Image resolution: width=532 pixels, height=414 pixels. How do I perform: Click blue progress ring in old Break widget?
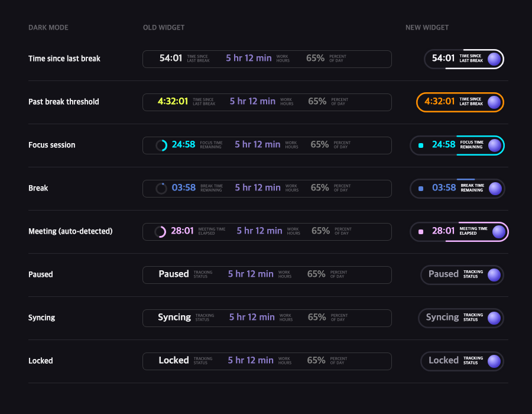pos(161,188)
